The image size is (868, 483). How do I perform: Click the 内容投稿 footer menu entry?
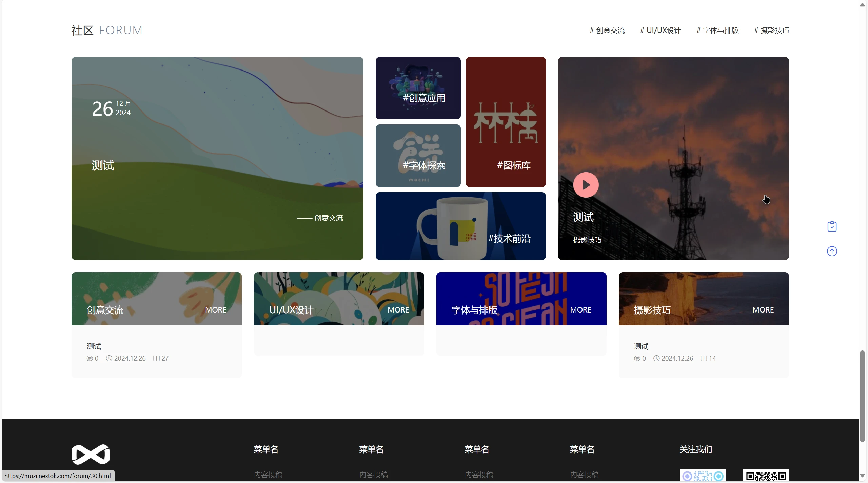pyautogui.click(x=268, y=474)
